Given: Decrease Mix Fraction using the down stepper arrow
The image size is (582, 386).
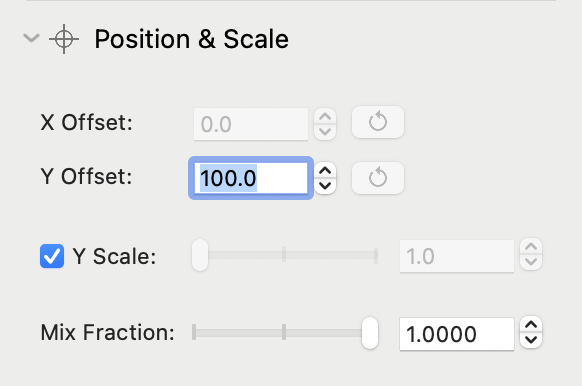Looking at the screenshot, I should pyautogui.click(x=531, y=340).
